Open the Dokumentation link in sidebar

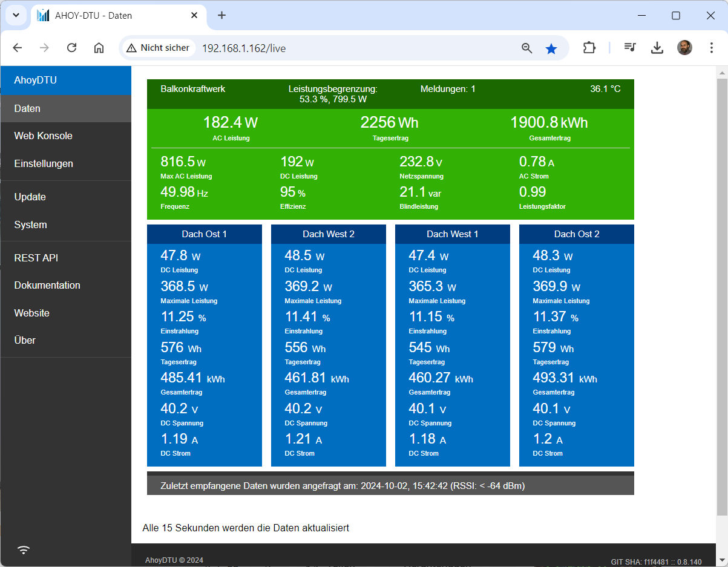pyautogui.click(x=47, y=285)
